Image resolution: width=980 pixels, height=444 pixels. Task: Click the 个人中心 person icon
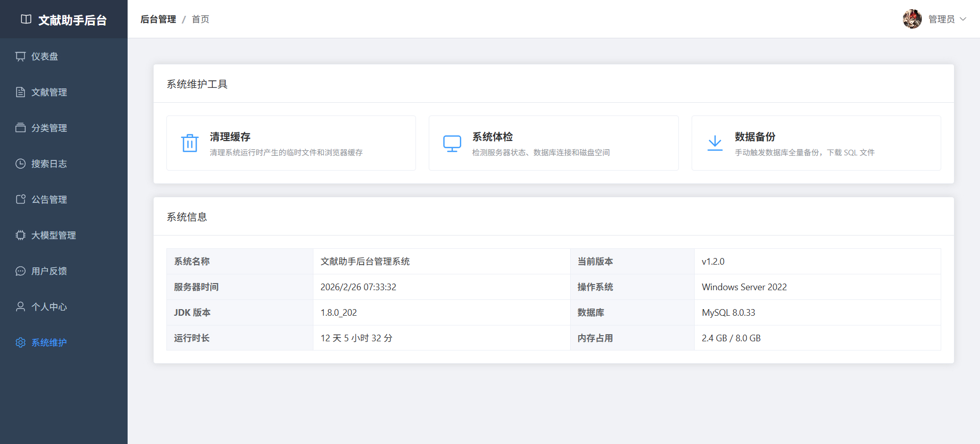20,307
